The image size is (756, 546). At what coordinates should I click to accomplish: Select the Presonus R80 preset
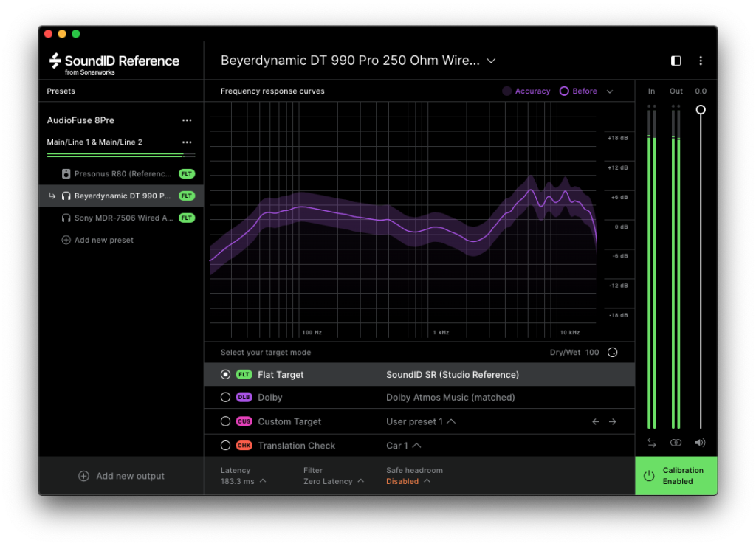point(122,174)
